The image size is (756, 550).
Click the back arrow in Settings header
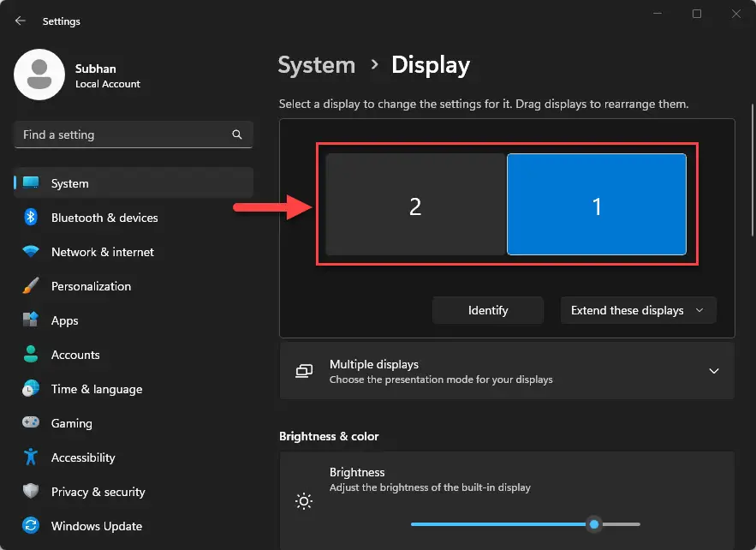coord(21,21)
